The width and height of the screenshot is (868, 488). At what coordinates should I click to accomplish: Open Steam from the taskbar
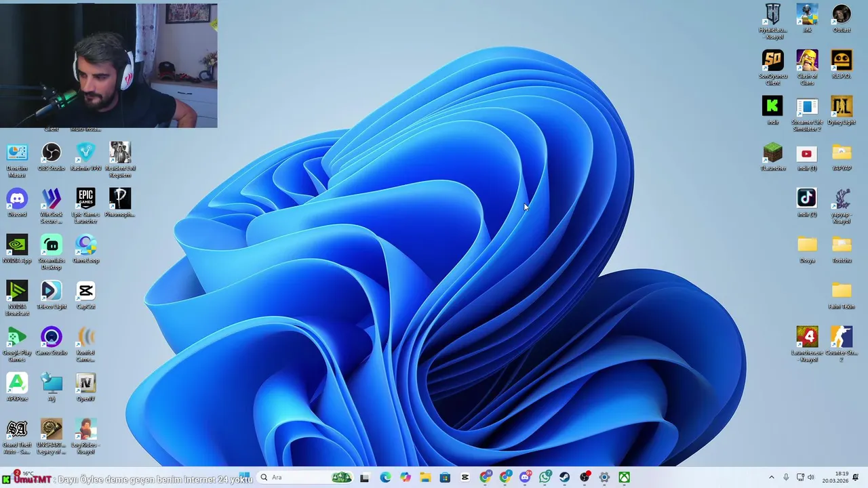coord(564,477)
